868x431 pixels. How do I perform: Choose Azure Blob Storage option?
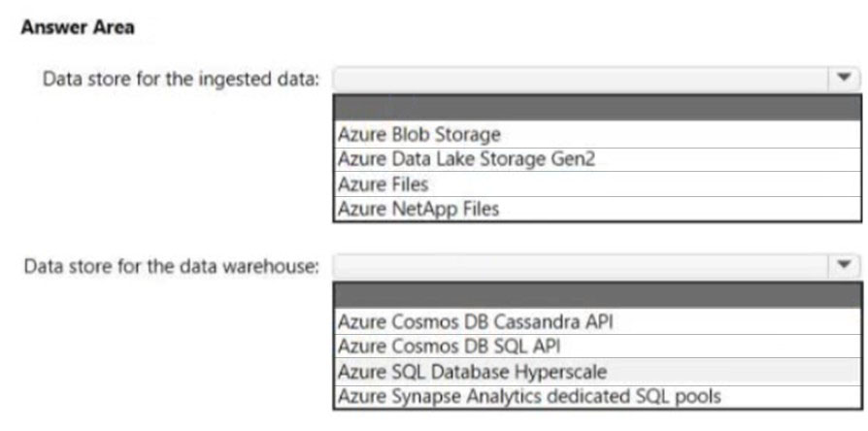(597, 134)
